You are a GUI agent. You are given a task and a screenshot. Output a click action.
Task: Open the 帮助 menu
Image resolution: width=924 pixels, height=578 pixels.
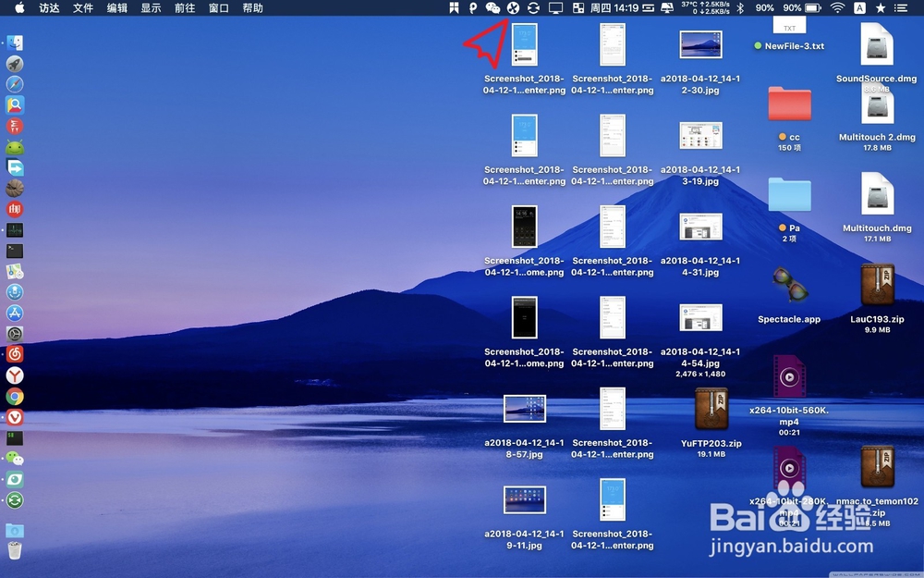click(x=252, y=7)
